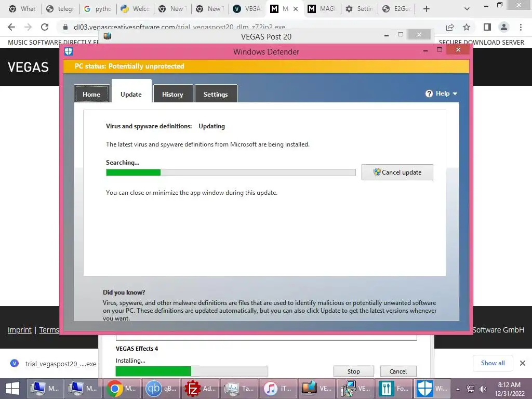Image resolution: width=532 pixels, height=399 pixels.
Task: Click the Chrome address bar URL
Action: tap(179, 27)
